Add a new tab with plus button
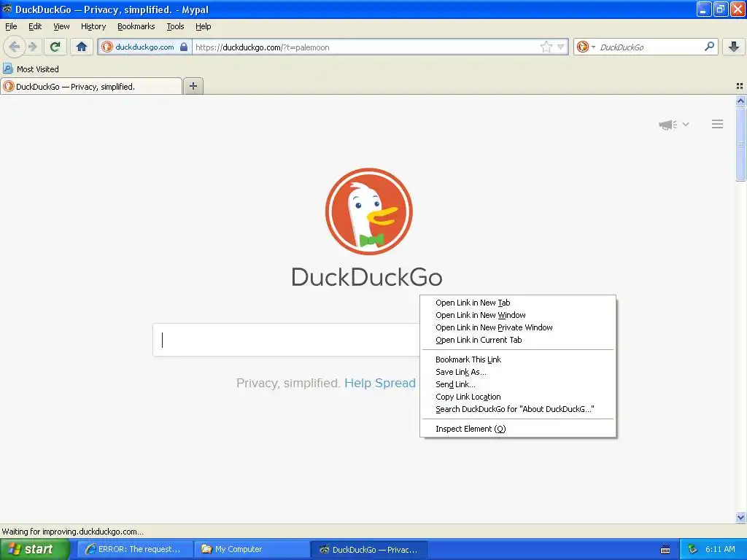 pyautogui.click(x=193, y=86)
